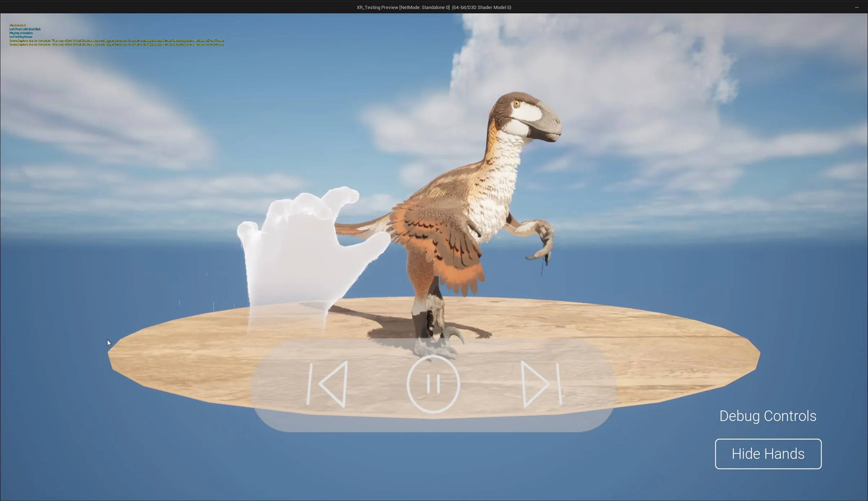Click the Left Pinch WIC End Click log line
The height and width of the screenshot is (501, 868).
pyautogui.click(x=25, y=29)
